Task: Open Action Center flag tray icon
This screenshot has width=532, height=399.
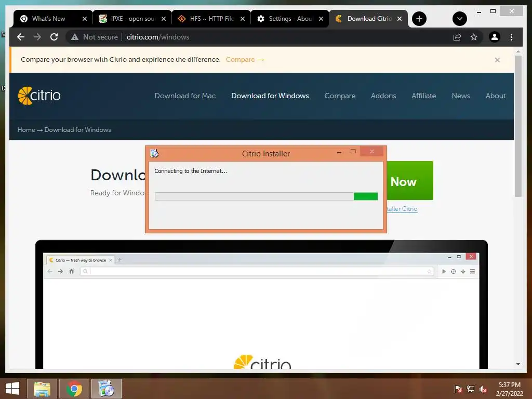Action: 458,389
